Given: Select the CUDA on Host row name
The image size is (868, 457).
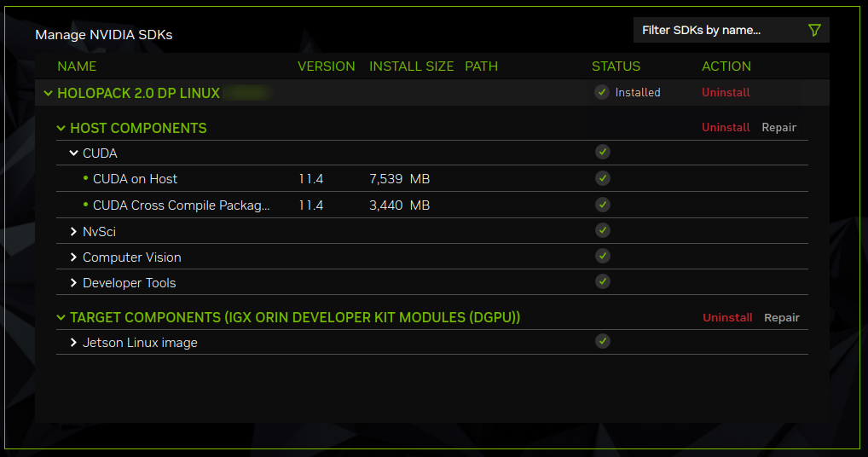Looking at the screenshot, I should click(x=135, y=179).
